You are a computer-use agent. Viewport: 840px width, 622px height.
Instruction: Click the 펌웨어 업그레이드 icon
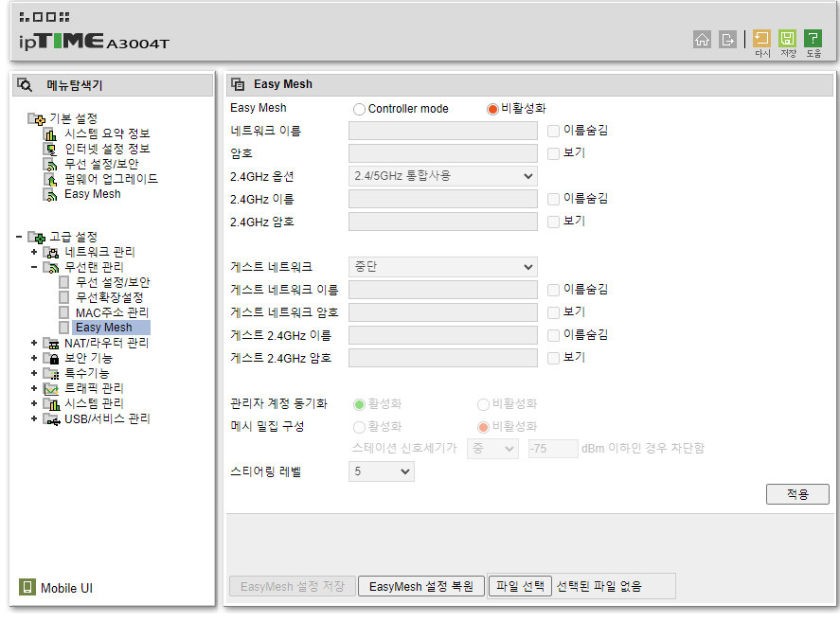pyautogui.click(x=51, y=179)
